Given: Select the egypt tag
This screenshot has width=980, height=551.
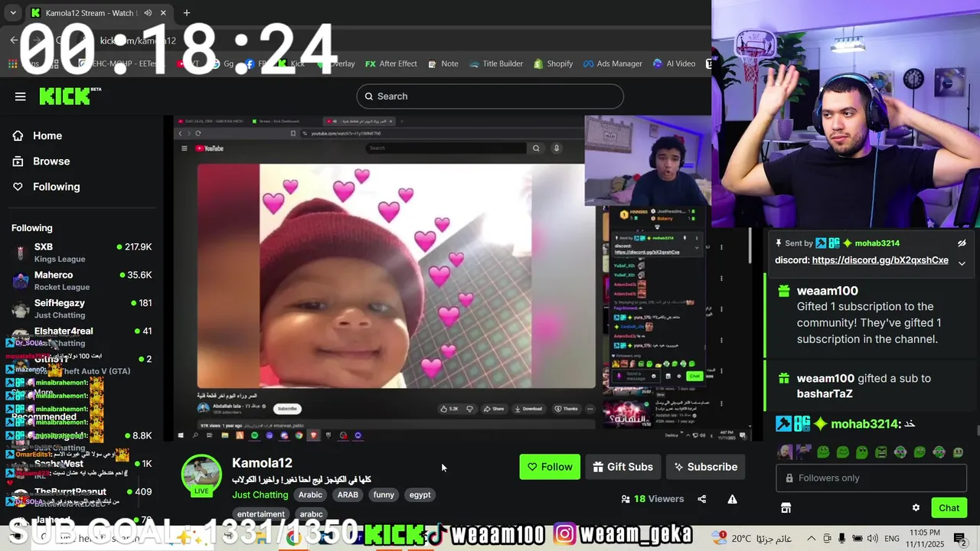Looking at the screenshot, I should click(x=420, y=495).
